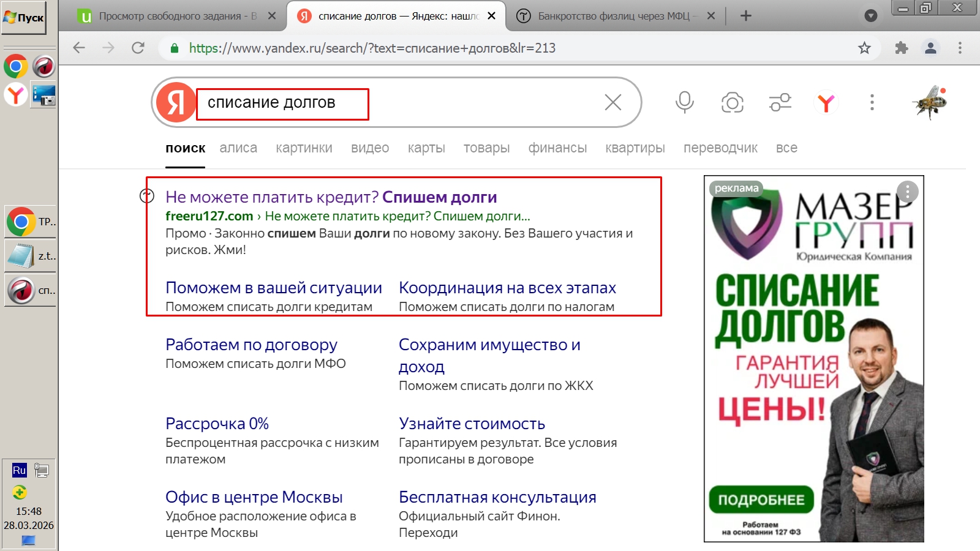Open the Пуск start menu

(x=24, y=18)
